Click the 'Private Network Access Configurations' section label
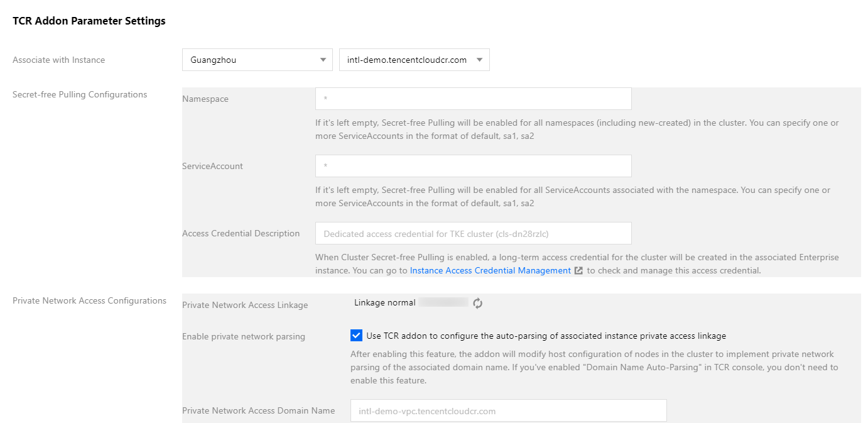This screenshot has width=868, height=423. (x=89, y=300)
